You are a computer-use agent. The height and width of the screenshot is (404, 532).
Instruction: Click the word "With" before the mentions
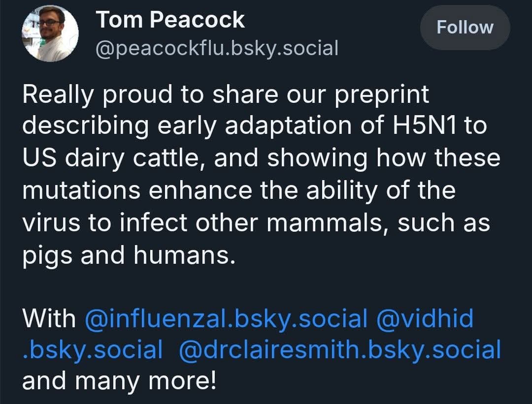pyautogui.click(x=49, y=318)
